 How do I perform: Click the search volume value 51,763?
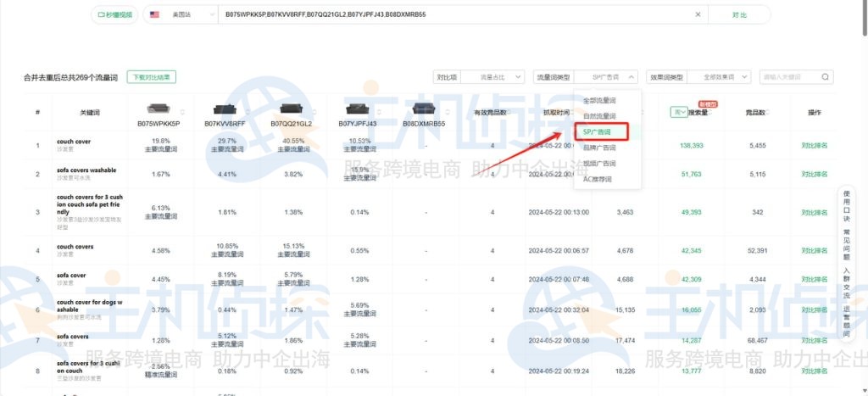click(692, 174)
